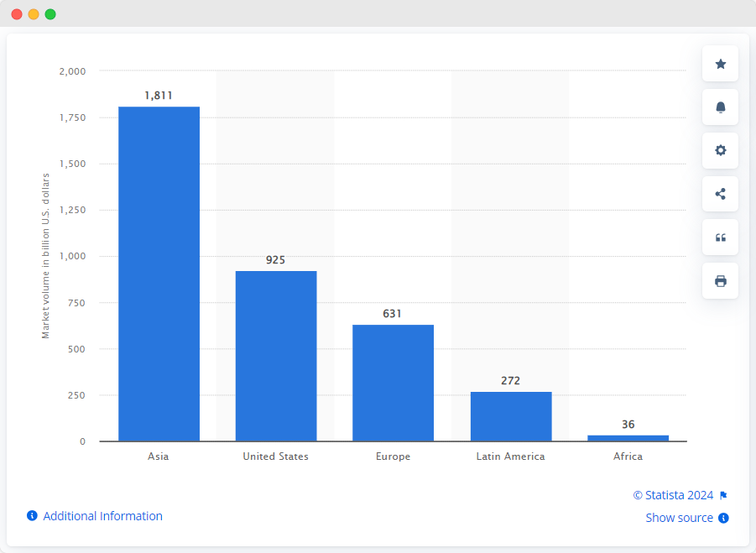
Task: Open the Additional Information link
Action: (102, 516)
